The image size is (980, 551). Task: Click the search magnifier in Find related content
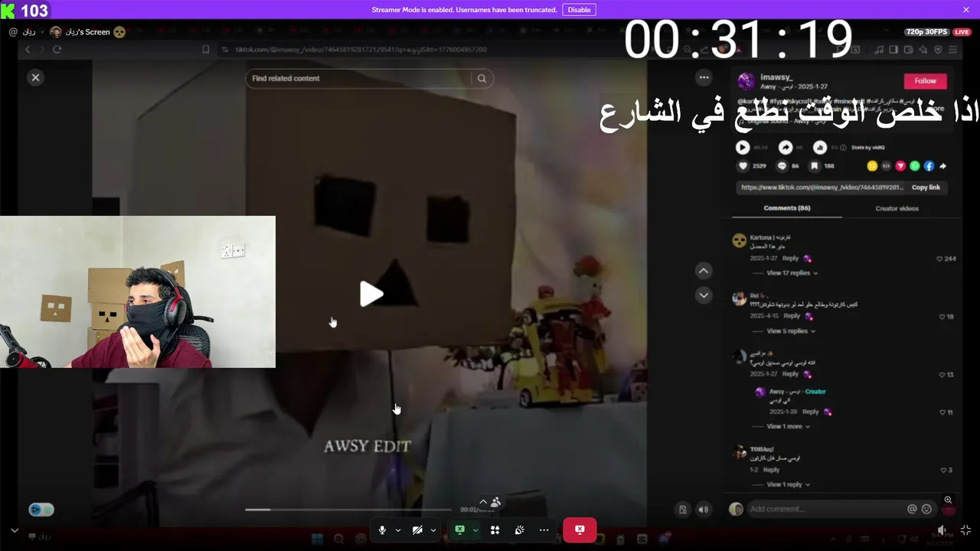(482, 78)
